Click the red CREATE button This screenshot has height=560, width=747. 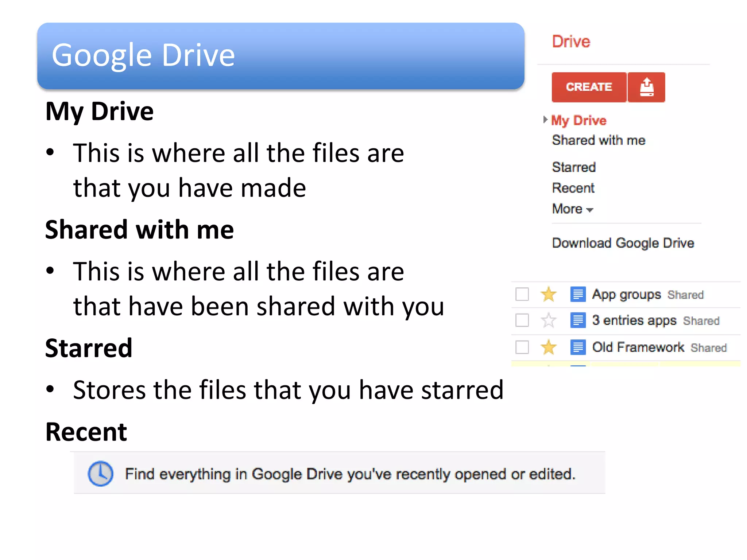(589, 87)
